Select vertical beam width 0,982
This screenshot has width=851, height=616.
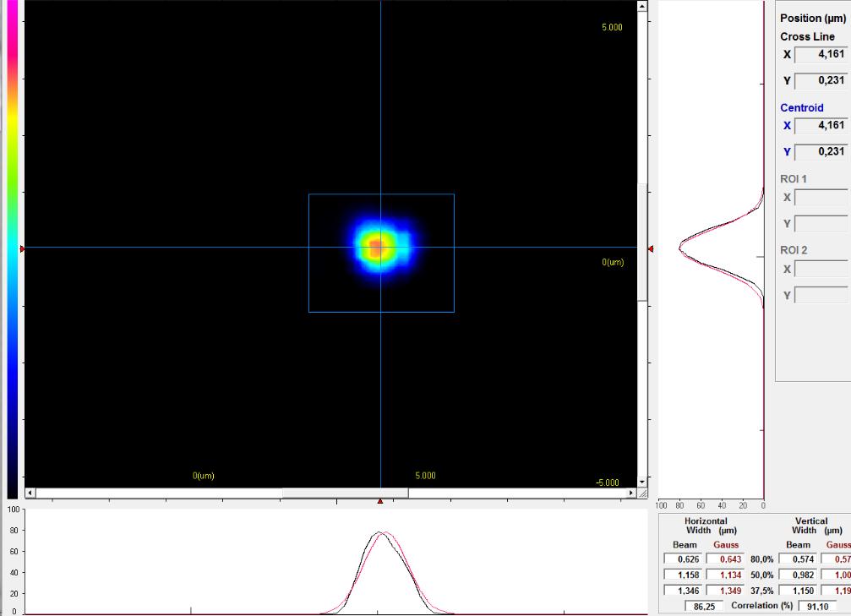tap(797, 575)
